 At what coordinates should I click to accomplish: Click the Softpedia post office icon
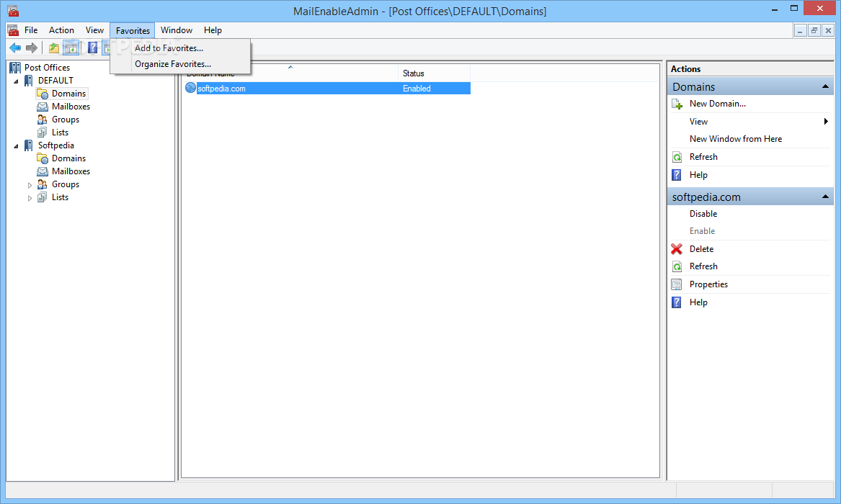coord(28,145)
